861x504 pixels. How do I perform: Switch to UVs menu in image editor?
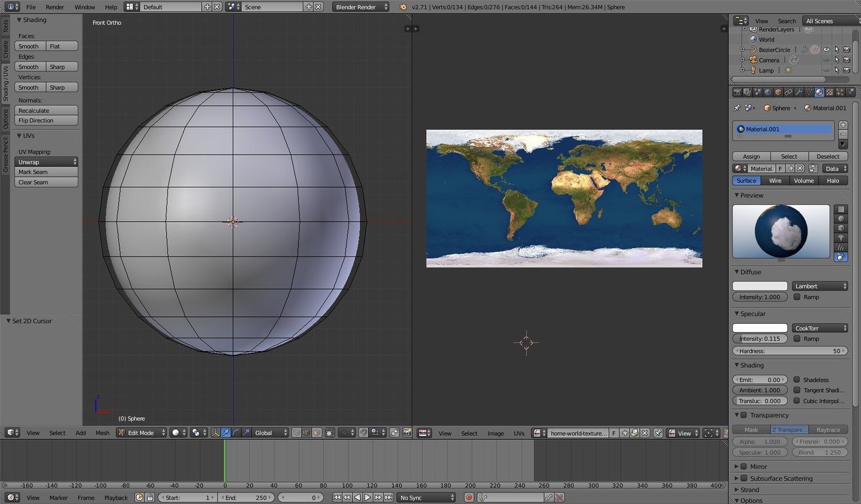click(519, 433)
